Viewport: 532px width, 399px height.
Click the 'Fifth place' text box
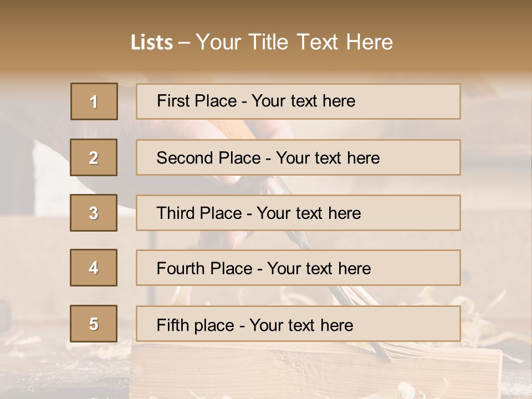coord(298,324)
